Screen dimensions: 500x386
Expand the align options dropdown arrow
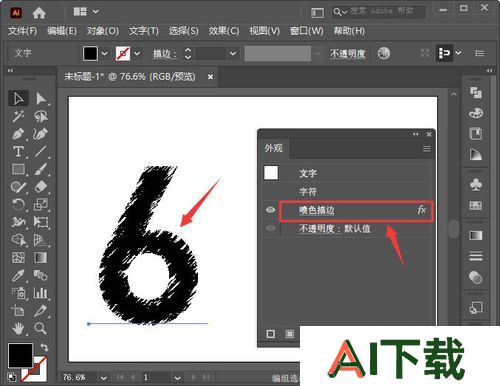point(458,53)
